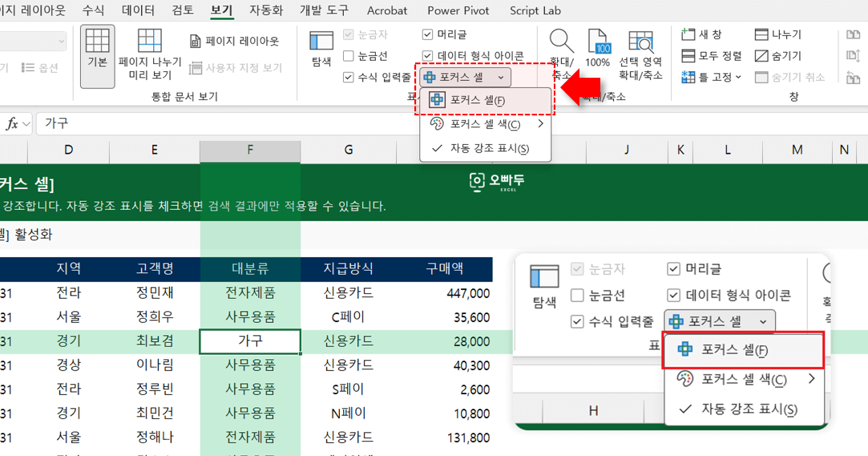Viewport: 868px width, 456px height.
Task: Open the 데이터 ribbon tab
Action: 138,10
